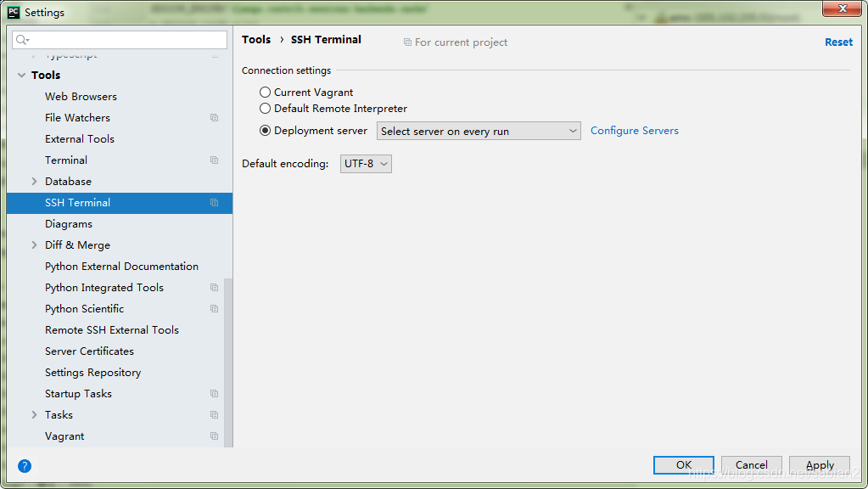Click the PyCharm logo icon in the title bar

tap(14, 12)
